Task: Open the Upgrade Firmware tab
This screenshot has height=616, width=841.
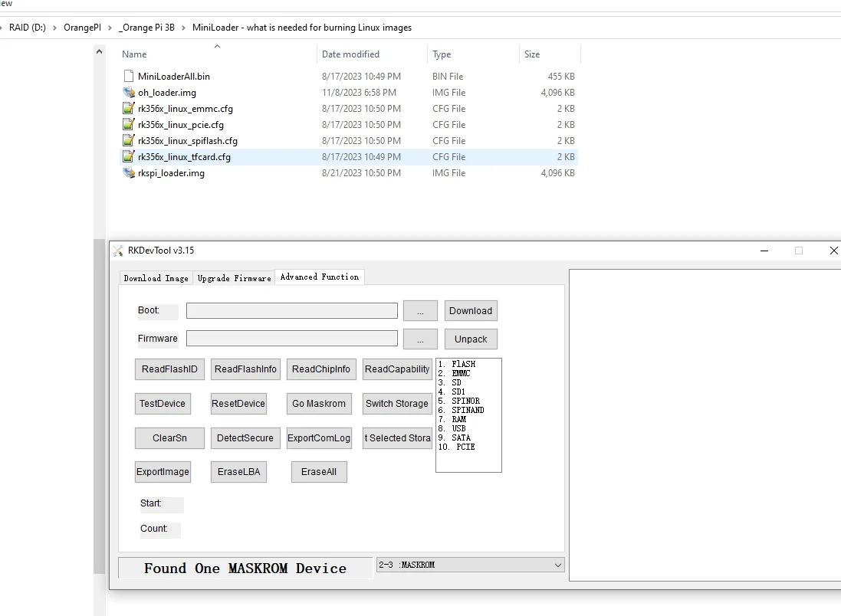Action: (x=234, y=278)
